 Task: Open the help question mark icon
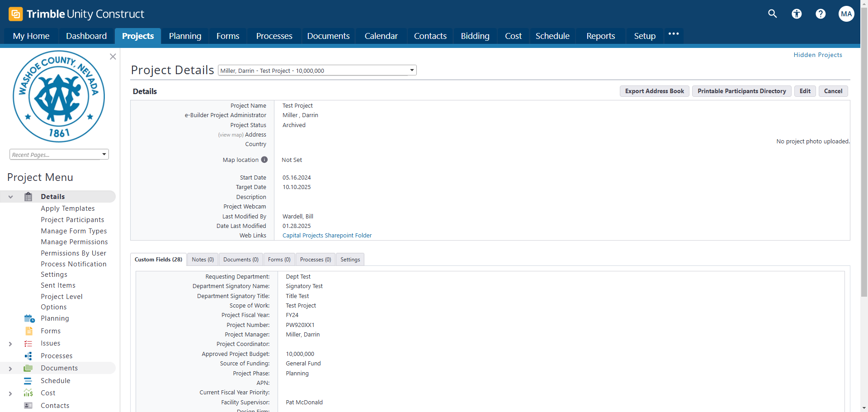821,14
